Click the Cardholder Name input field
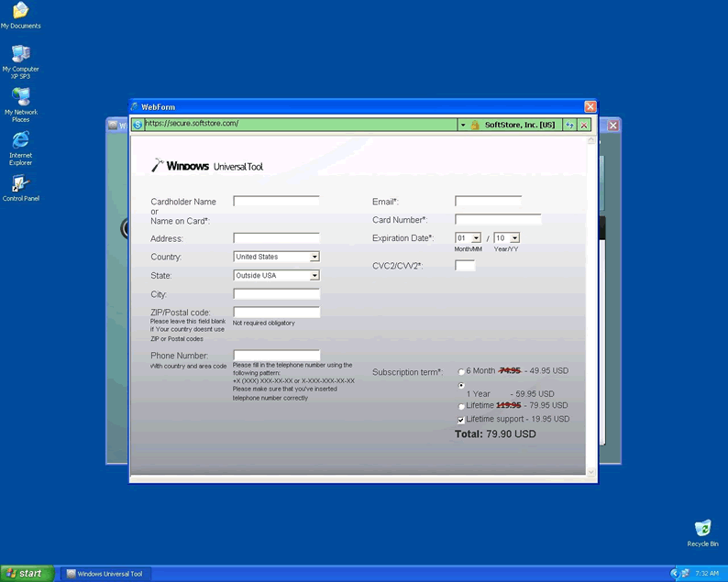The image size is (728, 582). (276, 201)
